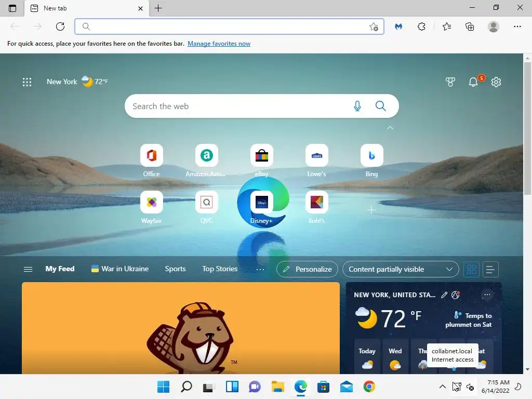Open a new tab with plus button
The width and height of the screenshot is (532, 399).
pyautogui.click(x=158, y=8)
